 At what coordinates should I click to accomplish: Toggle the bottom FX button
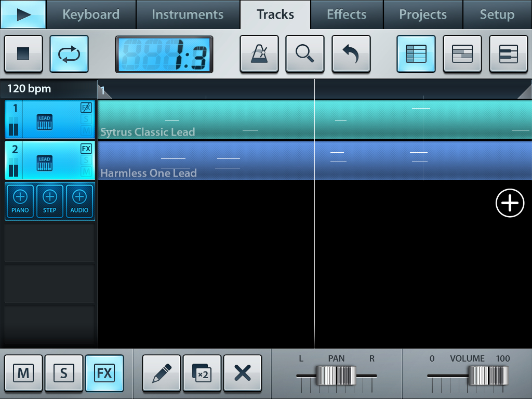click(x=104, y=373)
